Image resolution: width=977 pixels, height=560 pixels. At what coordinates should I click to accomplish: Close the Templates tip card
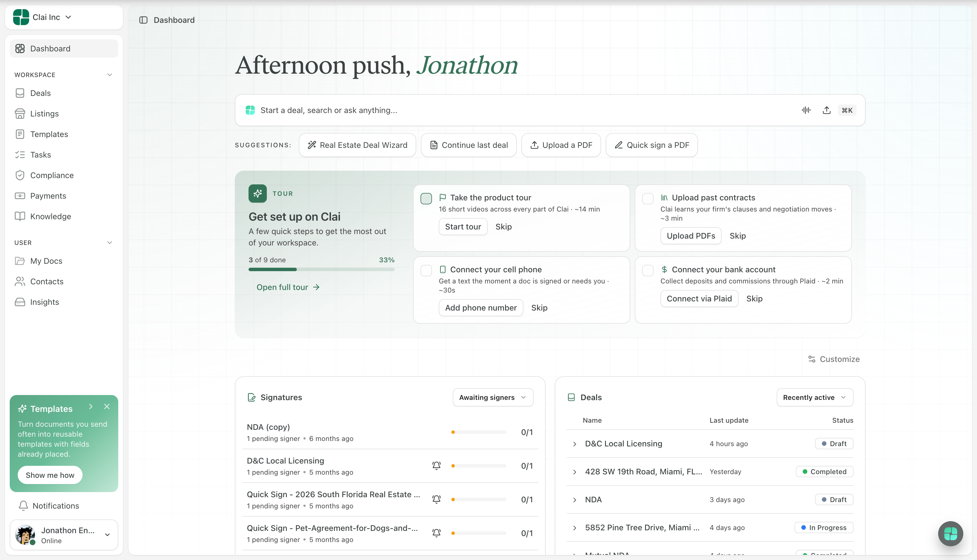tap(107, 406)
